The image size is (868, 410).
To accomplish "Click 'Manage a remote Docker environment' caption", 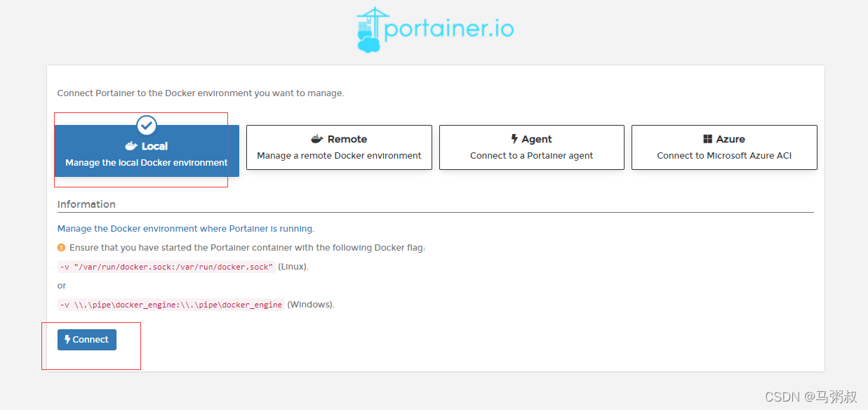I will (x=339, y=156).
